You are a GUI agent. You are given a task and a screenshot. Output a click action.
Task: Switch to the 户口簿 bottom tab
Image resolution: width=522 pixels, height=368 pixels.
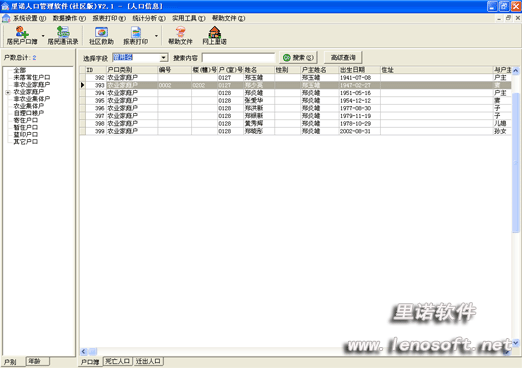pyautogui.click(x=90, y=362)
